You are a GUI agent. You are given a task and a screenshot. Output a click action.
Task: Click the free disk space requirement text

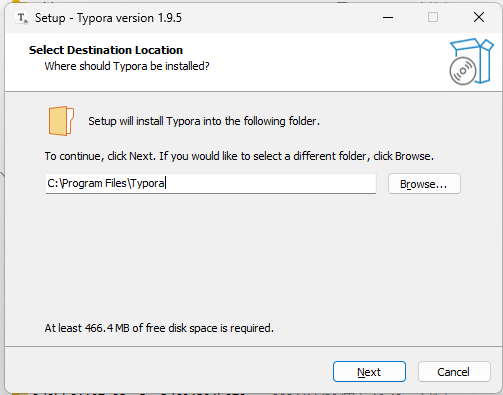(159, 328)
